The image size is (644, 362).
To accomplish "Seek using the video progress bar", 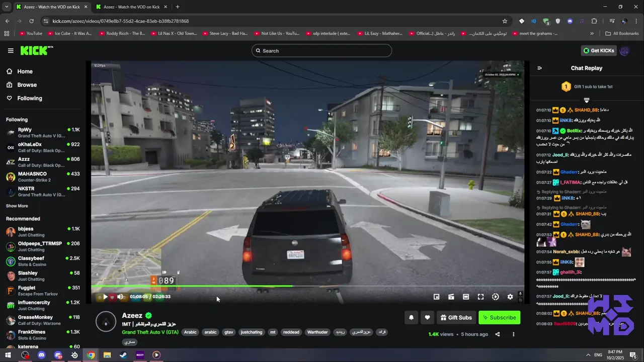I will coord(307,286).
